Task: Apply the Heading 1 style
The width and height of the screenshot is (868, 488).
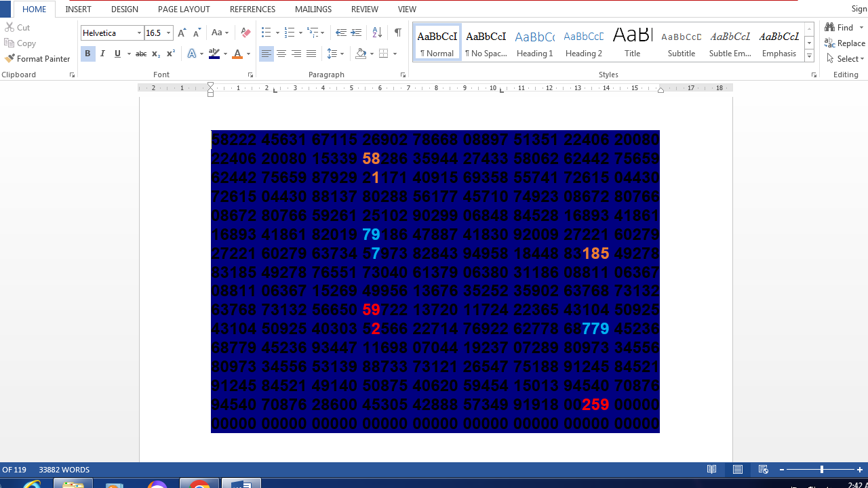Action: [534, 43]
